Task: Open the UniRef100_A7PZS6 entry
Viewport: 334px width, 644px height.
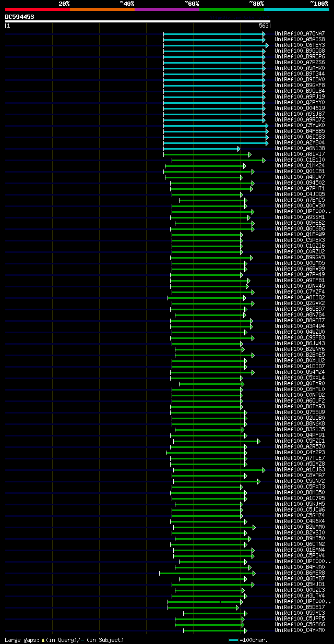Action: [300, 62]
